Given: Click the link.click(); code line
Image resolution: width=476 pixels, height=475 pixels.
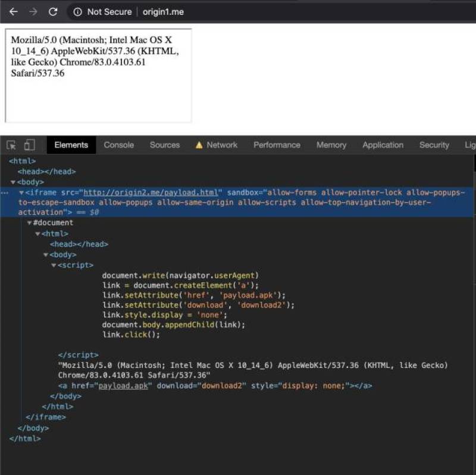Looking at the screenshot, I should tap(131, 335).
